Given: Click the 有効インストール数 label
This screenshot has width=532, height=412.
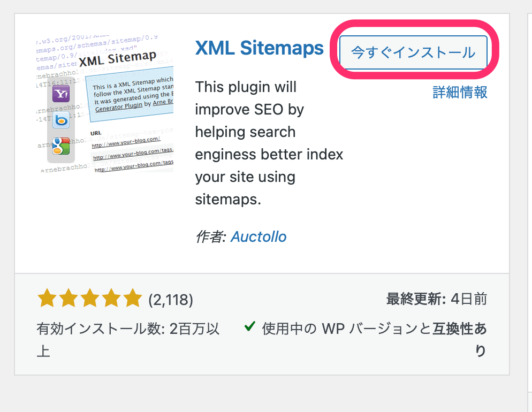Looking at the screenshot, I should pos(100,329).
